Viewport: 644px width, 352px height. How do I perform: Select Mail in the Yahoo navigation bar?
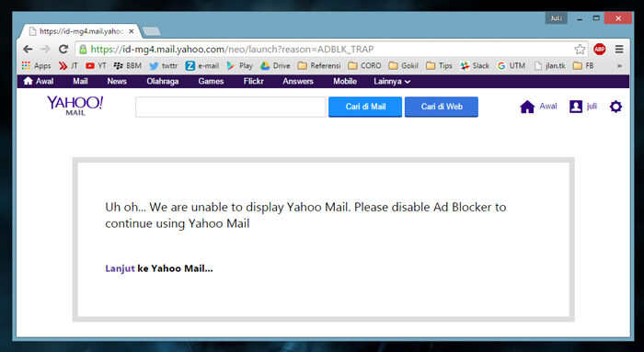coord(80,81)
